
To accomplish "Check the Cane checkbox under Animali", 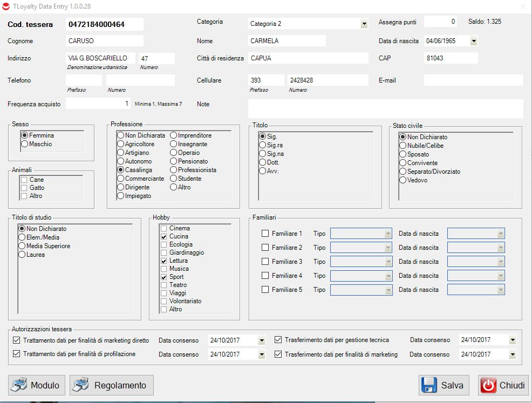I will pos(24,180).
